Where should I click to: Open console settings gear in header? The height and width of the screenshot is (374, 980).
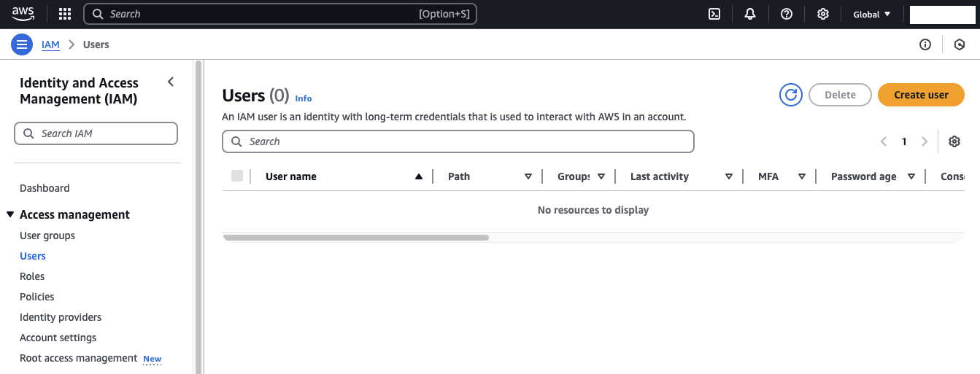[823, 14]
